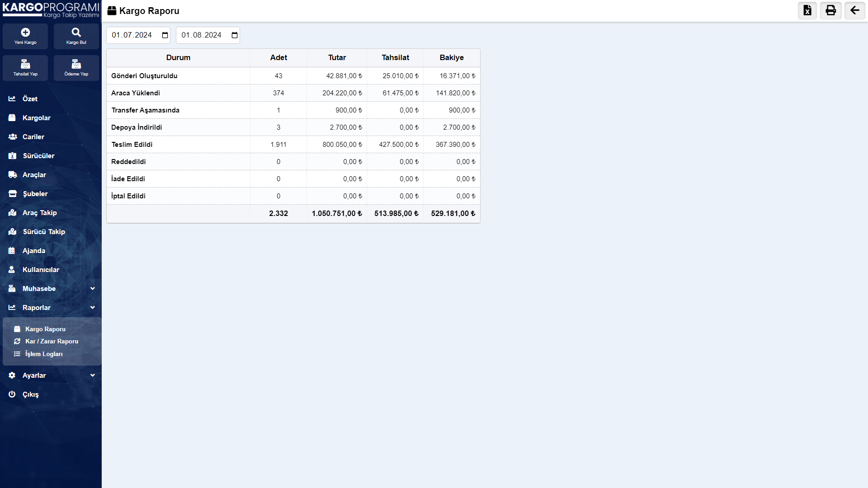868x488 pixels.
Task: Select the Teslim Edildi row label
Action: pyautogui.click(x=132, y=145)
